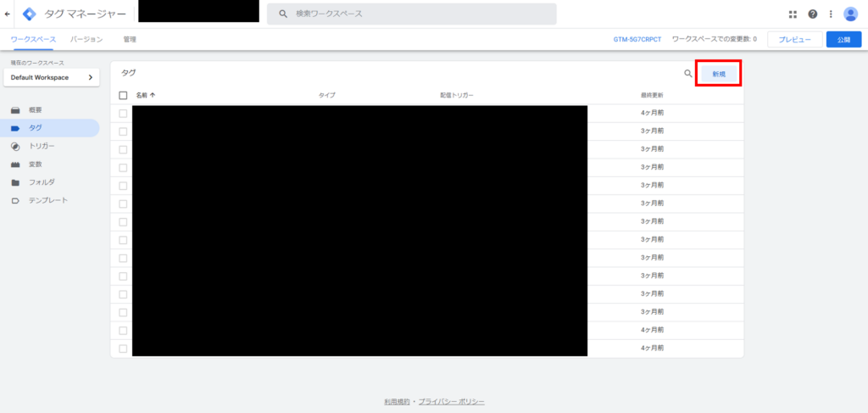Open the Default Workspace selector
The height and width of the screenshot is (413, 868).
[52, 77]
